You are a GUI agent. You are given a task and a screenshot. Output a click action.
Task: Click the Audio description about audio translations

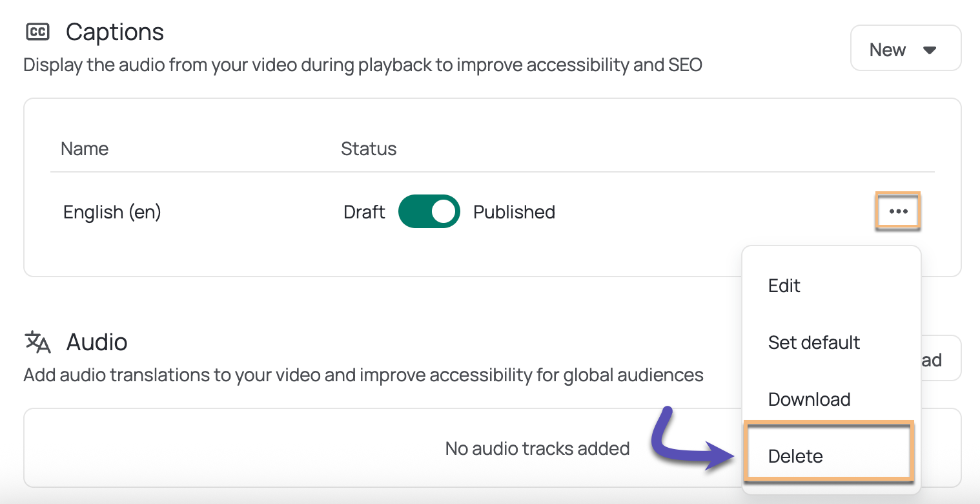tap(363, 375)
